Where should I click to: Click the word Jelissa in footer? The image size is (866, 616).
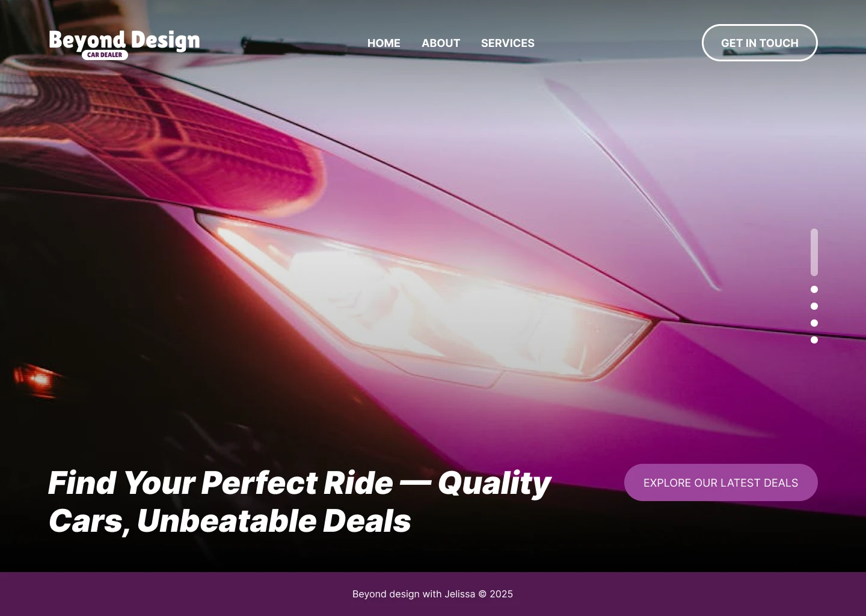tap(459, 594)
